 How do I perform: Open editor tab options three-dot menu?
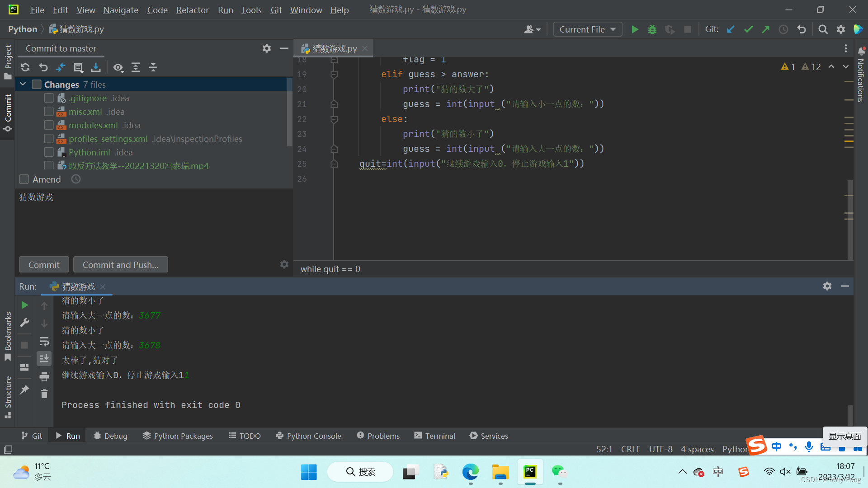[846, 48]
